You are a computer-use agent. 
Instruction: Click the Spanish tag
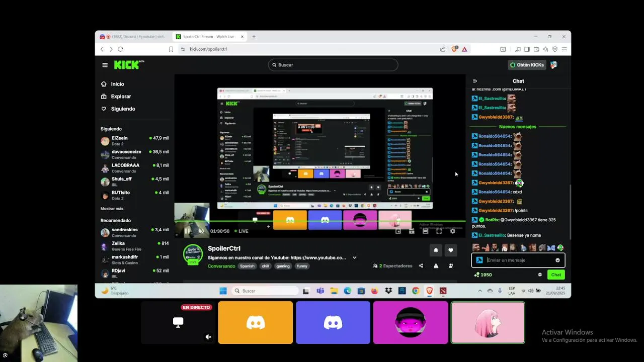click(247, 266)
